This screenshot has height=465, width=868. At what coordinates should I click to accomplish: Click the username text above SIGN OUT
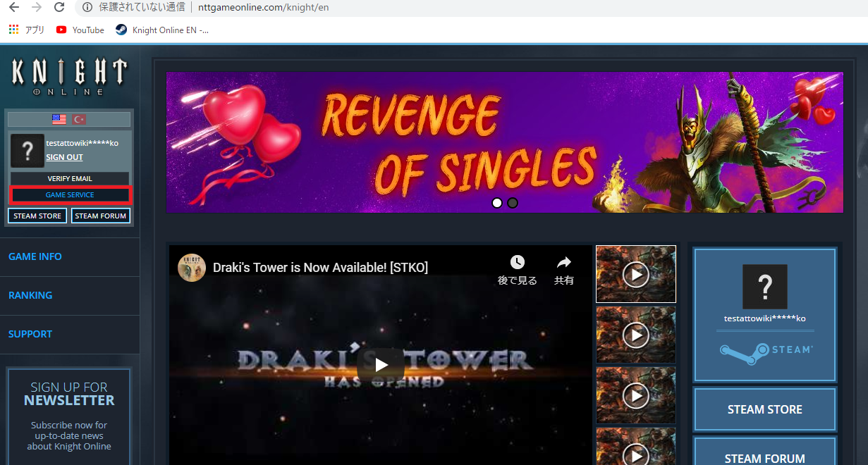pos(82,143)
